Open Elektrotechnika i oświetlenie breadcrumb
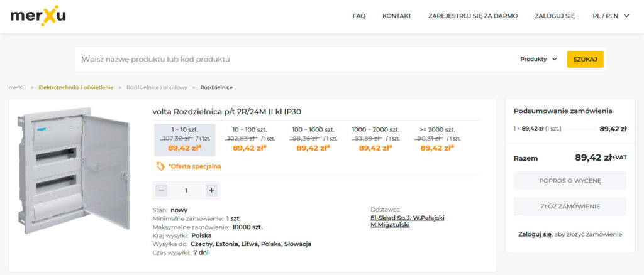This screenshot has width=644, height=275. pos(76,87)
